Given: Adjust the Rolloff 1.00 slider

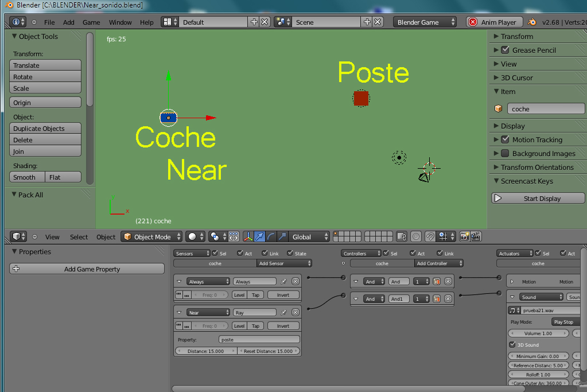Looking at the screenshot, I should click(x=538, y=374).
